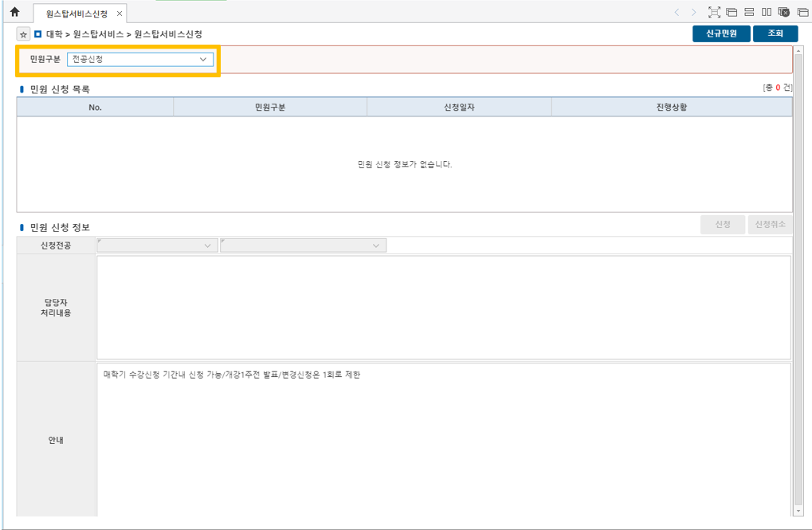Click the next tab right arrow

694,12
